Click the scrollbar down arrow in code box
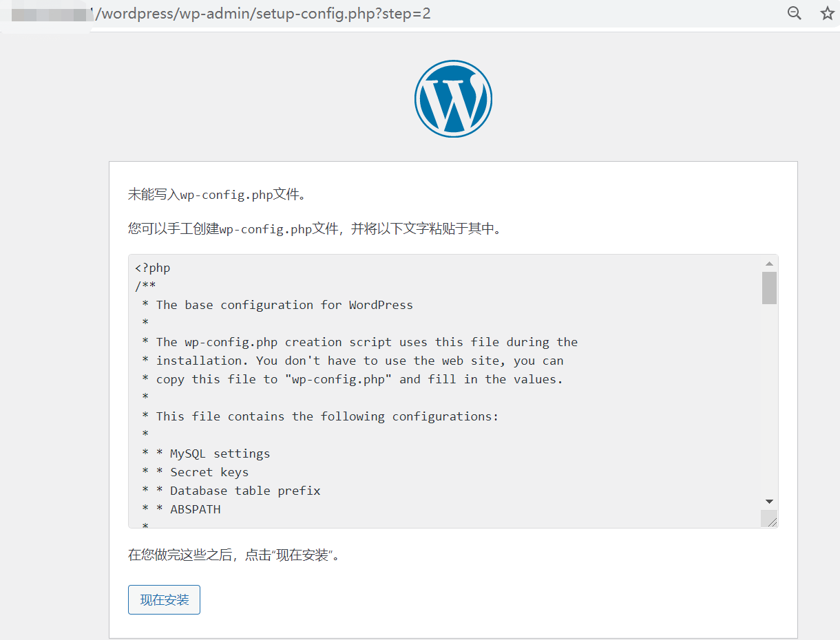This screenshot has width=840, height=640. 769,502
